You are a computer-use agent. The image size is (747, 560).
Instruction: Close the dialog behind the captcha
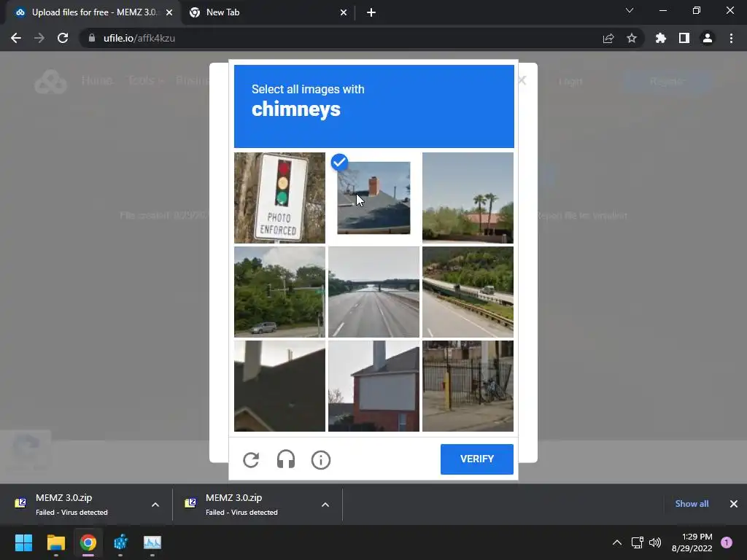(x=522, y=80)
